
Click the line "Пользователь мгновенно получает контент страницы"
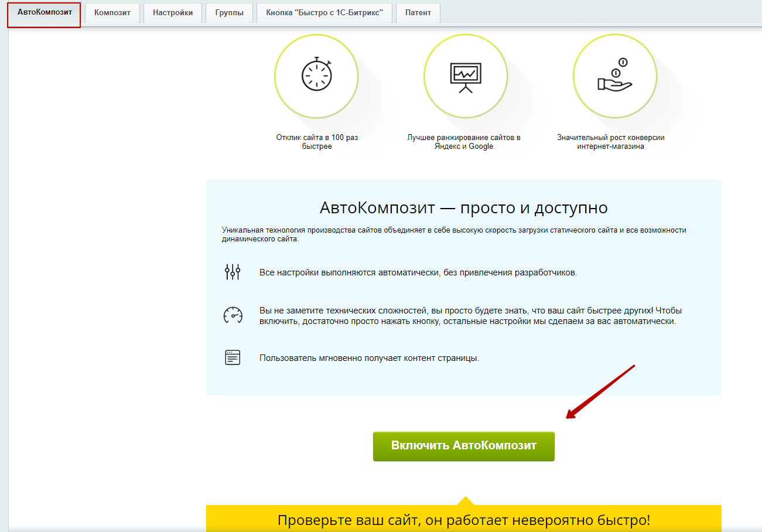click(x=369, y=358)
